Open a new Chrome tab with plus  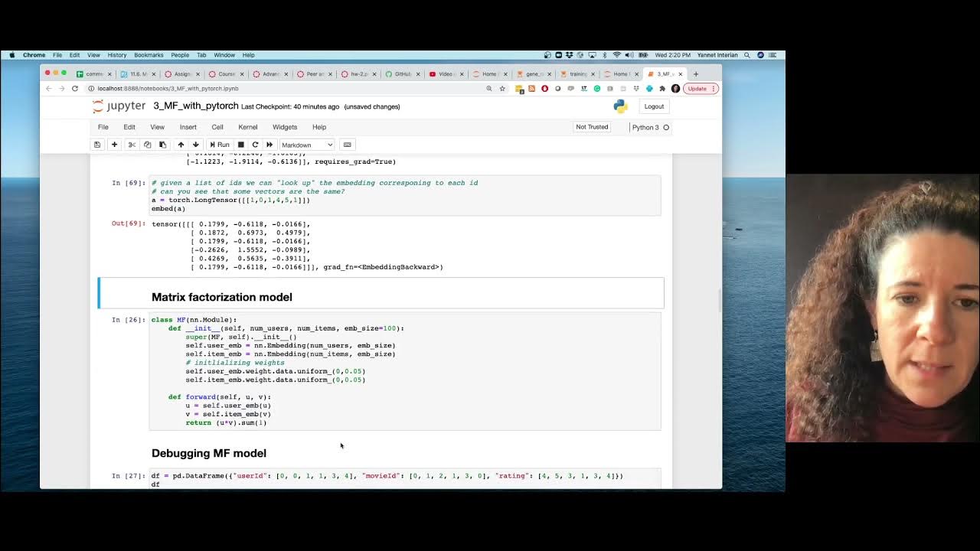(x=696, y=74)
